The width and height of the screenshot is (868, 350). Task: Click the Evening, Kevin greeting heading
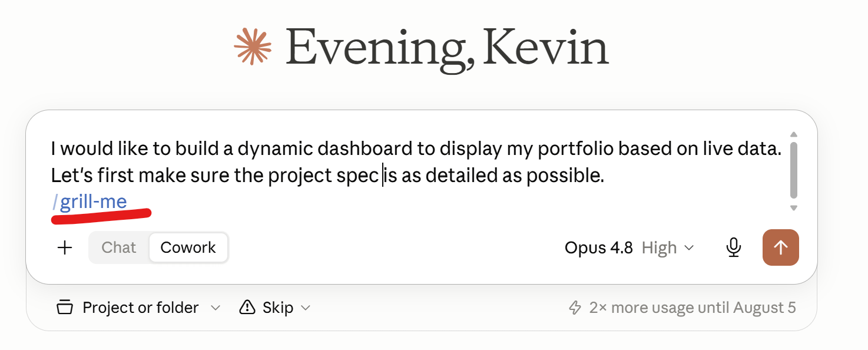point(447,48)
